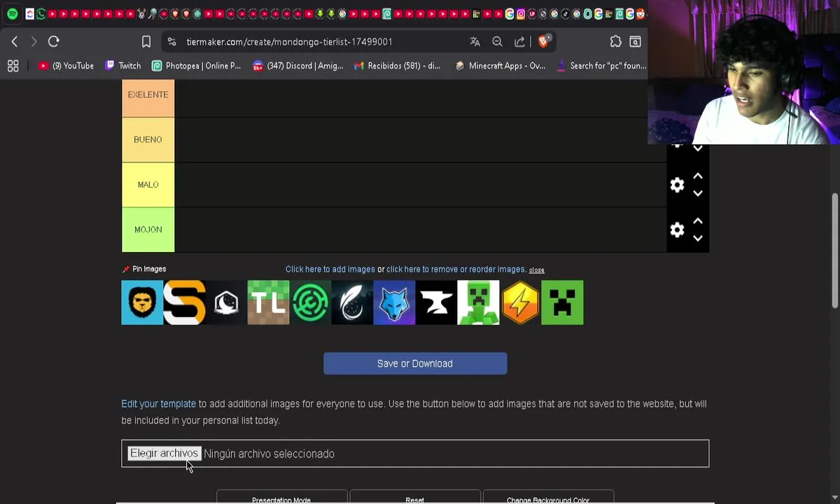Click Change Background Color button

coord(548,498)
